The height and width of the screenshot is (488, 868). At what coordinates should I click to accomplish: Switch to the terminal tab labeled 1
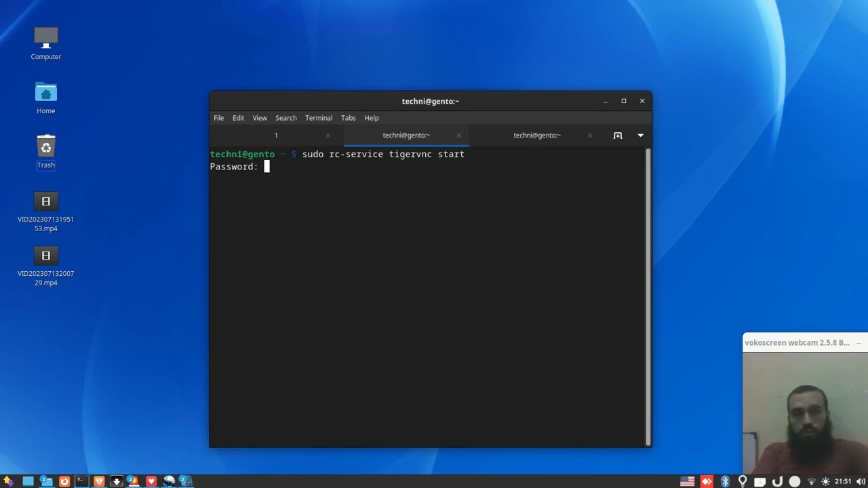[x=276, y=136]
